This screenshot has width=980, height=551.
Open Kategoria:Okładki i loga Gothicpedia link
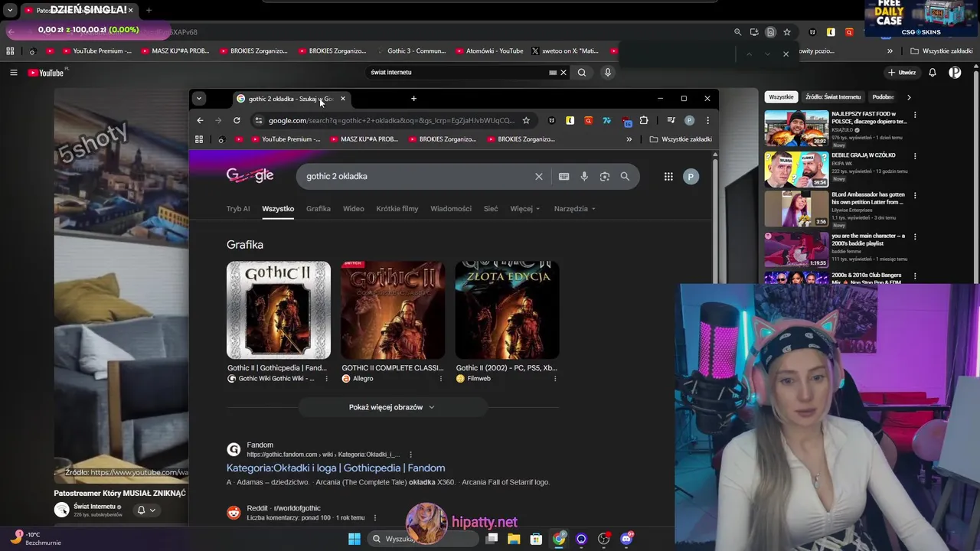[335, 468]
